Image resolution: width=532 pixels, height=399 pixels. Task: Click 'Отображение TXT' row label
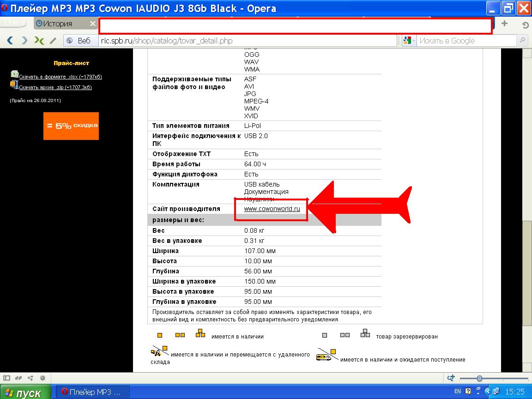[181, 154]
